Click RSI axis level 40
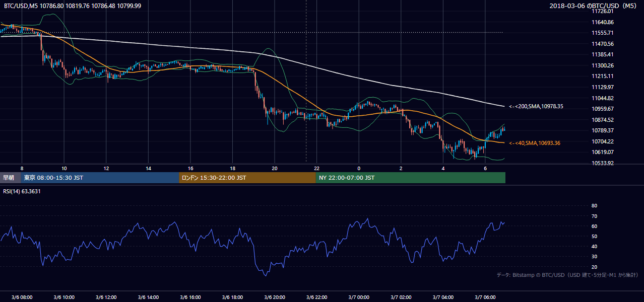This screenshot has height=302, width=644. pos(594,247)
